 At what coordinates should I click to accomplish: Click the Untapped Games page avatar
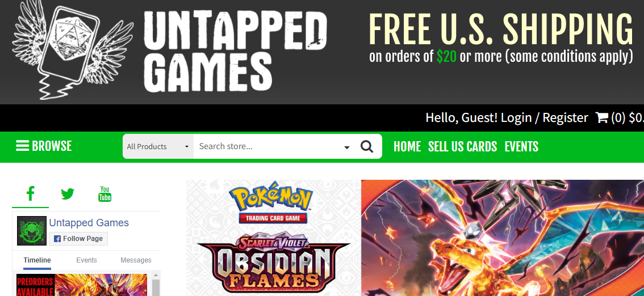pyautogui.click(x=32, y=231)
